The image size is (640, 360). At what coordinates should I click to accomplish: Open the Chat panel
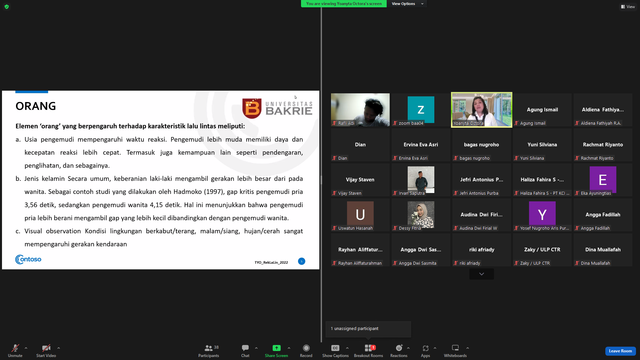tap(245, 350)
